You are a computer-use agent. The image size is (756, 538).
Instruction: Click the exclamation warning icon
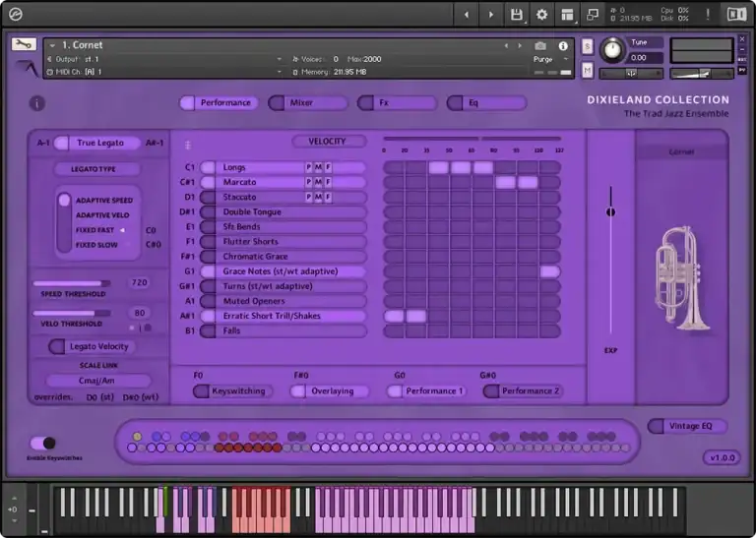pyautogui.click(x=708, y=15)
